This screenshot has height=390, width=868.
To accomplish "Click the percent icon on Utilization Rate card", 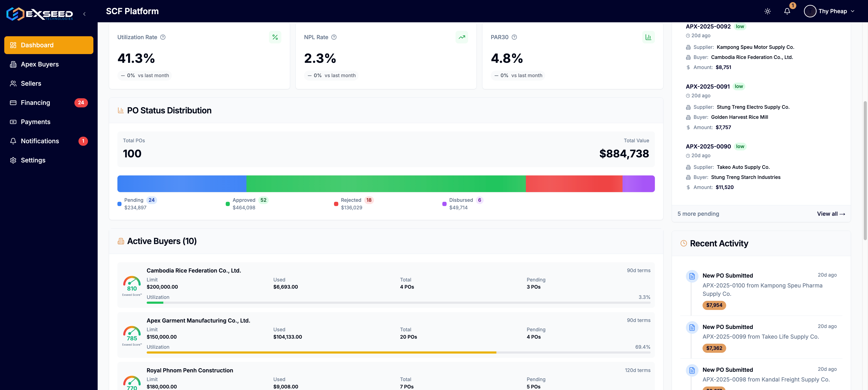I will (x=275, y=37).
